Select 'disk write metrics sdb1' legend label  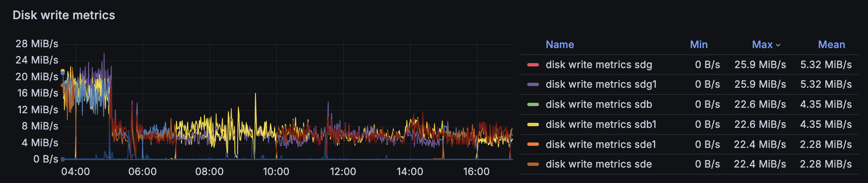[601, 125]
